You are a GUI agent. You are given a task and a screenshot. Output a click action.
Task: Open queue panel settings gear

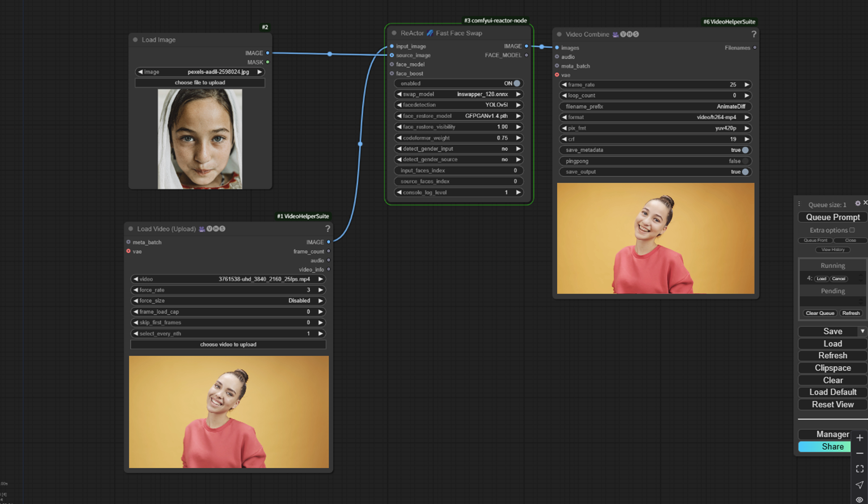click(858, 203)
